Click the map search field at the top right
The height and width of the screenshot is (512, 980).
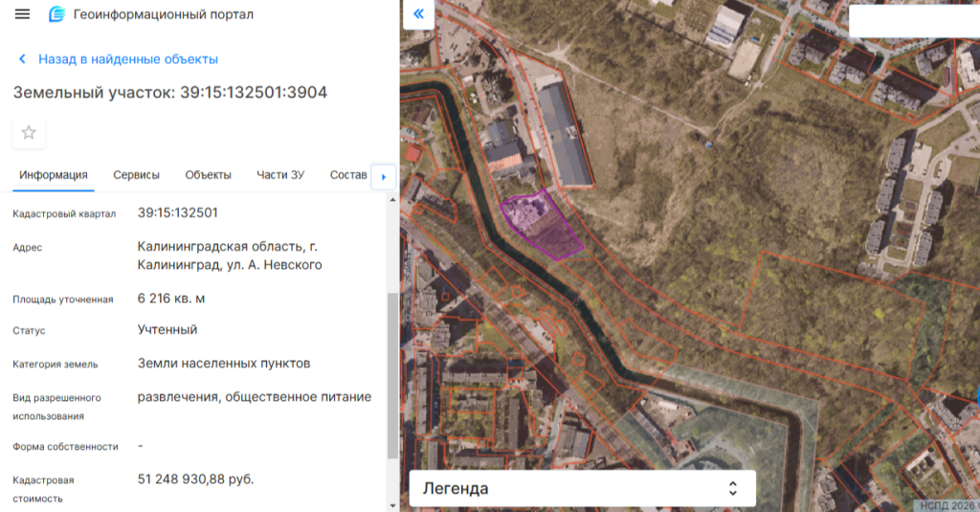(913, 22)
